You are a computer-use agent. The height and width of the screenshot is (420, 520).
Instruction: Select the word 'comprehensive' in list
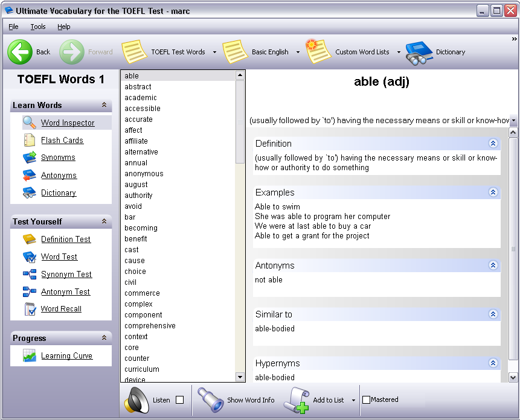(x=150, y=326)
